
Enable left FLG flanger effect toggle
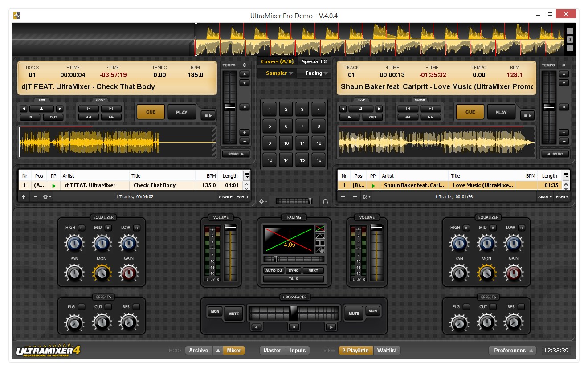82,307
